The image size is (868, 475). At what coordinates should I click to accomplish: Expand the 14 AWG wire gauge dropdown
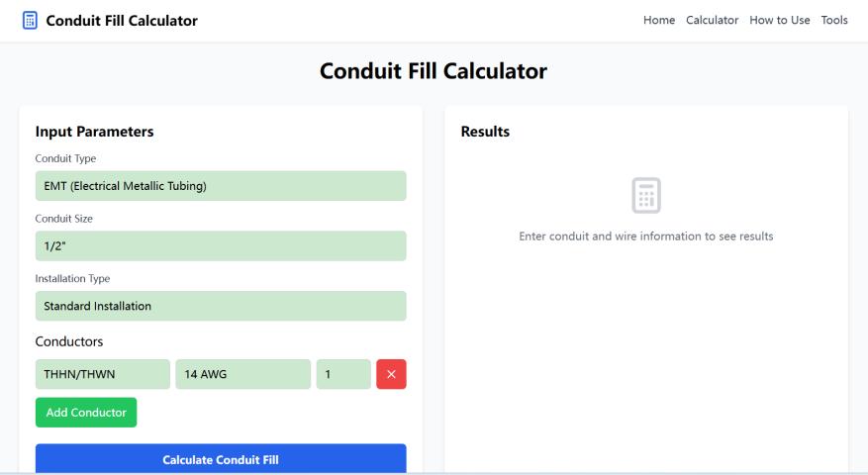coord(242,374)
